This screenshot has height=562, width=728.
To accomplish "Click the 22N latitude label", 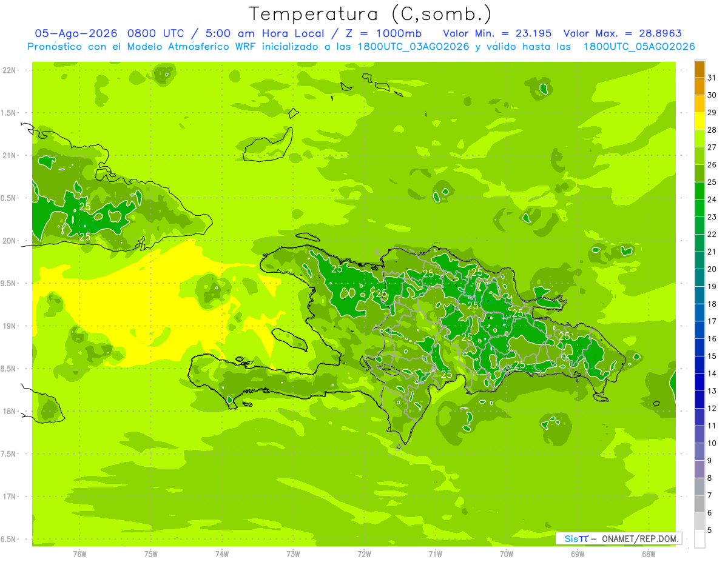I will (x=8, y=70).
